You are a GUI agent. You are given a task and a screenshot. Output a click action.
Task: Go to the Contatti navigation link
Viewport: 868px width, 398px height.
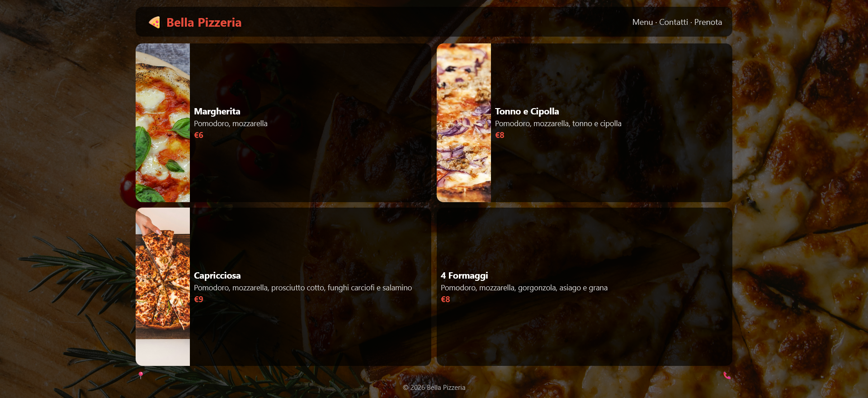673,22
